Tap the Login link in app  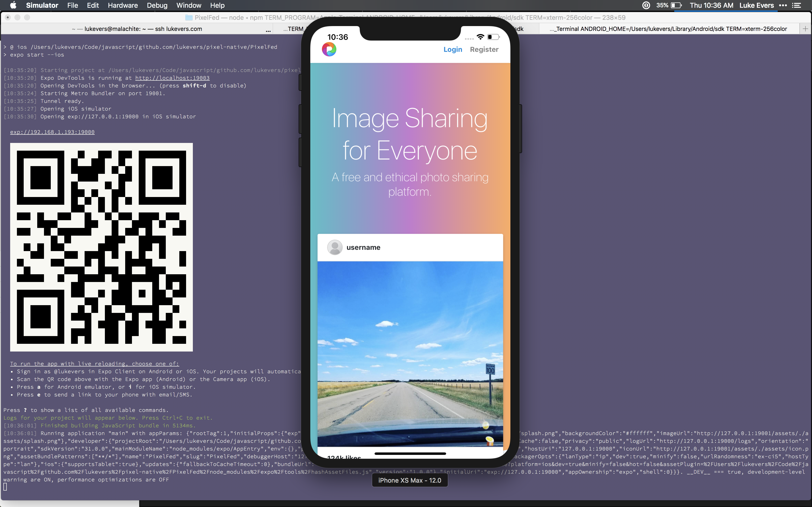click(453, 49)
